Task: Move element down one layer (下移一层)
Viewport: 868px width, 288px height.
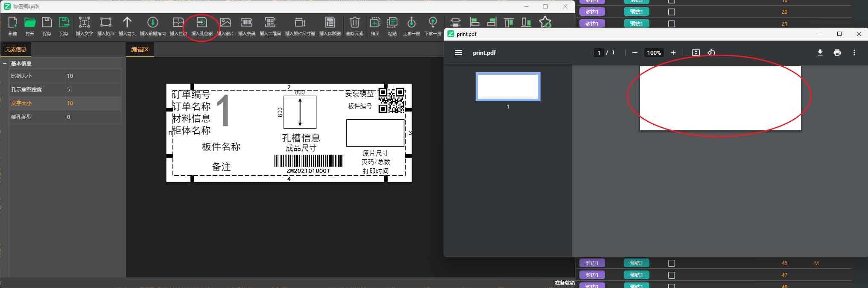Action: click(433, 26)
